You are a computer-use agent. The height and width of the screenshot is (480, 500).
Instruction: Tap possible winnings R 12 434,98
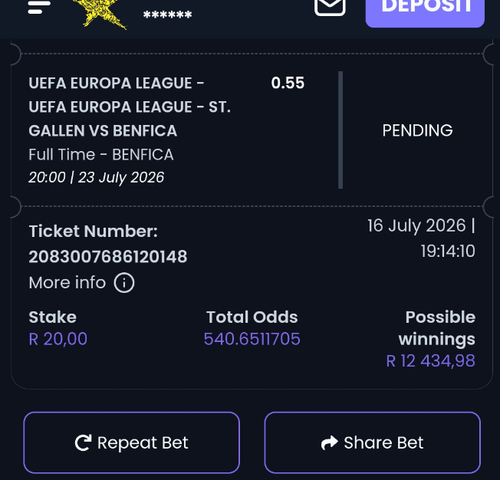click(x=430, y=361)
